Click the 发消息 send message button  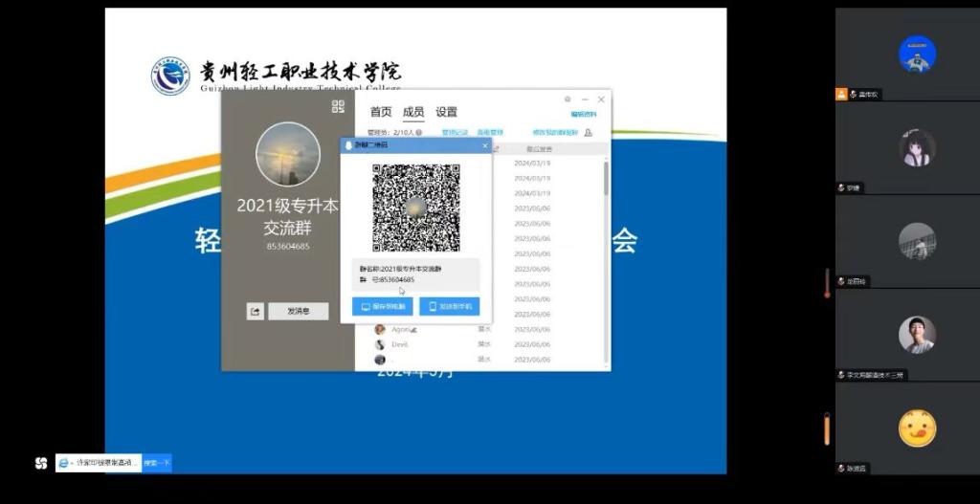coord(299,311)
